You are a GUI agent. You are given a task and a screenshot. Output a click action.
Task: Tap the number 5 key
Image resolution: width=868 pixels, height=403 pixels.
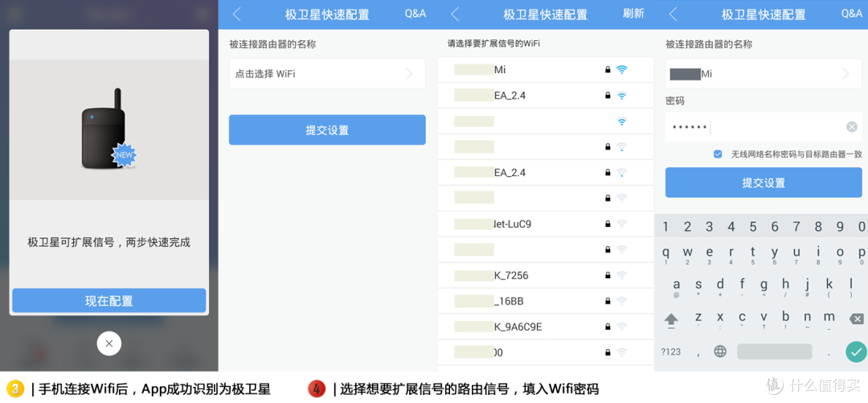point(753,226)
